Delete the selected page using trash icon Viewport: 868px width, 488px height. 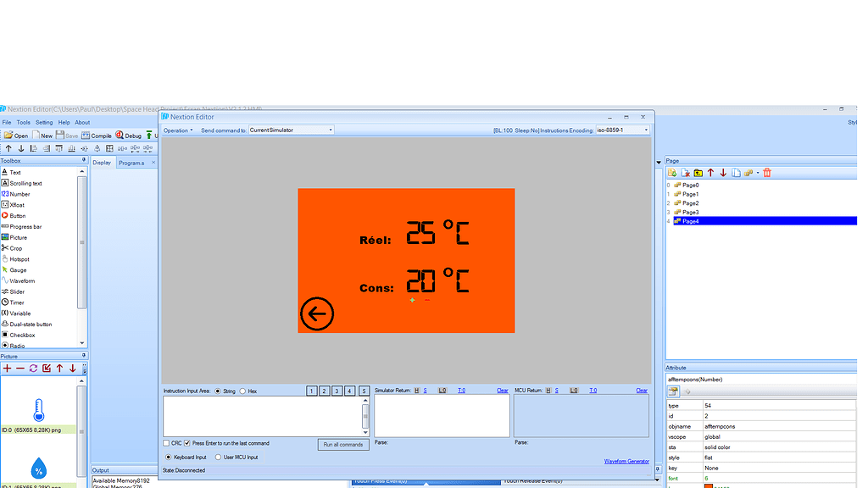(768, 172)
